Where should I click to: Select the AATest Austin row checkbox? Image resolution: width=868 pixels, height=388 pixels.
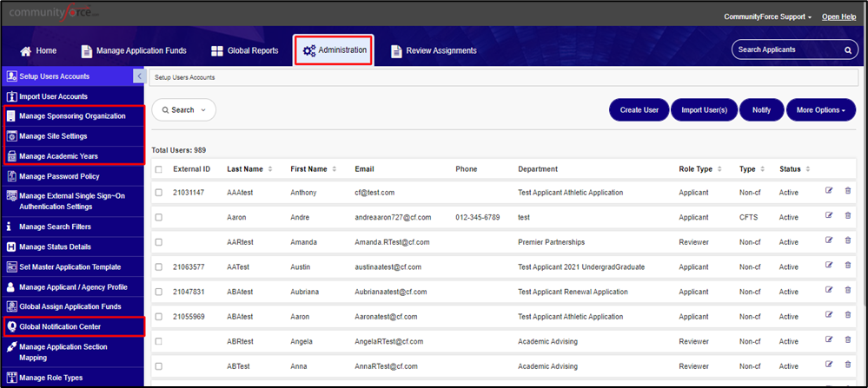click(x=159, y=267)
